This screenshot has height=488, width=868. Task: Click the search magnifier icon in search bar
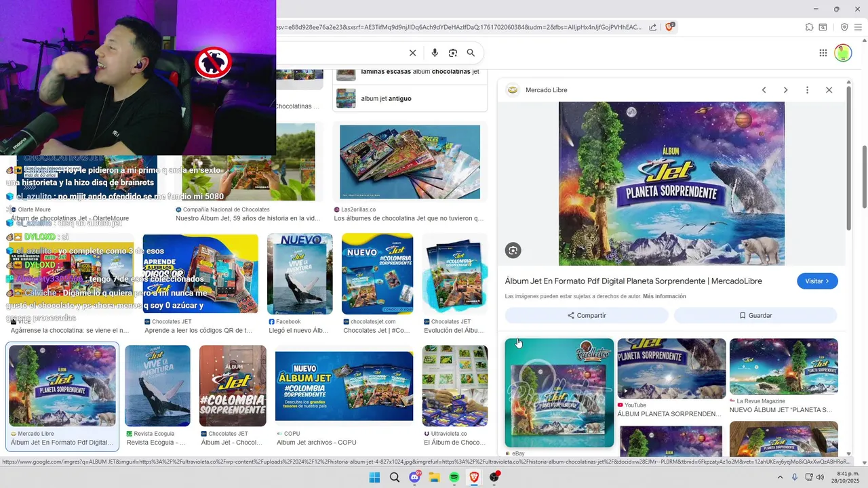pyautogui.click(x=471, y=53)
